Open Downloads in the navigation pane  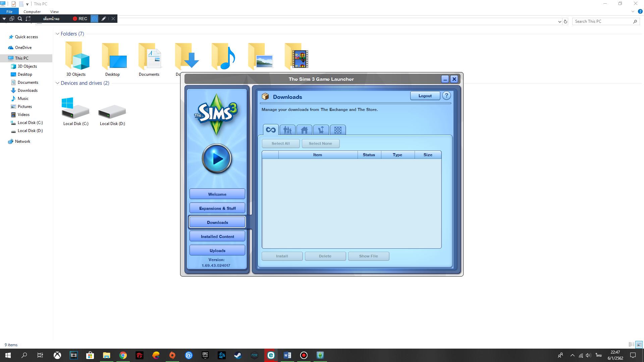pyautogui.click(x=28, y=90)
